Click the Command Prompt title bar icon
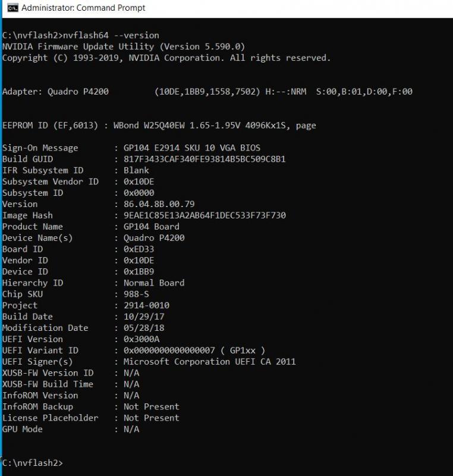 coord(12,8)
